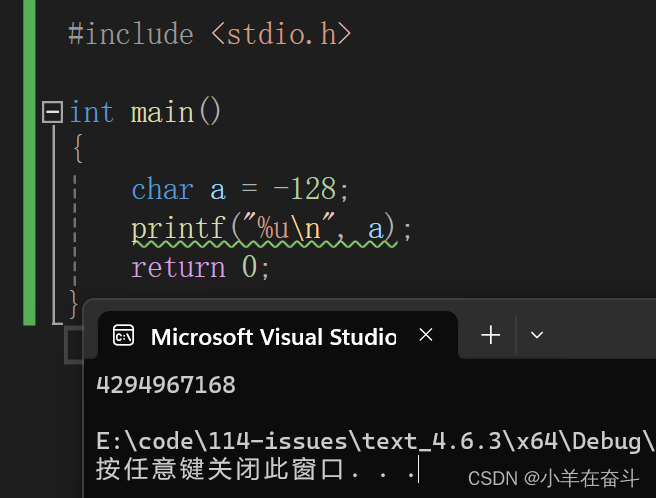The height and width of the screenshot is (498, 656).
Task: Click the printf function call
Action: (178, 229)
